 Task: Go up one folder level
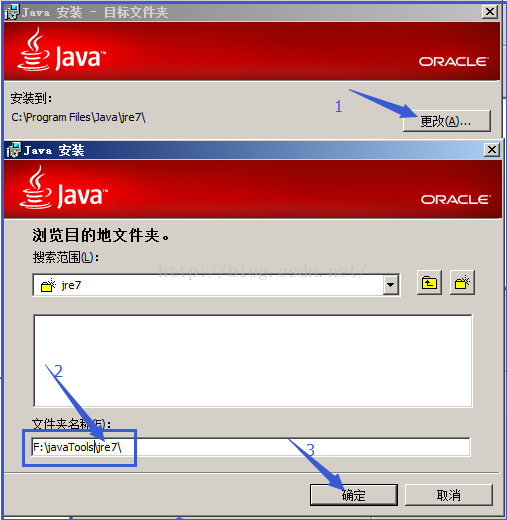click(x=429, y=283)
